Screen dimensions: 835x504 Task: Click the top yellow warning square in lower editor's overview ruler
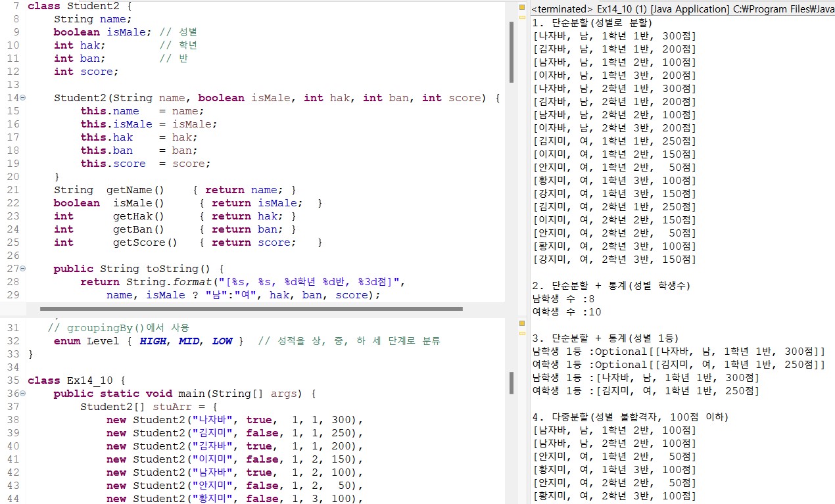522,323
